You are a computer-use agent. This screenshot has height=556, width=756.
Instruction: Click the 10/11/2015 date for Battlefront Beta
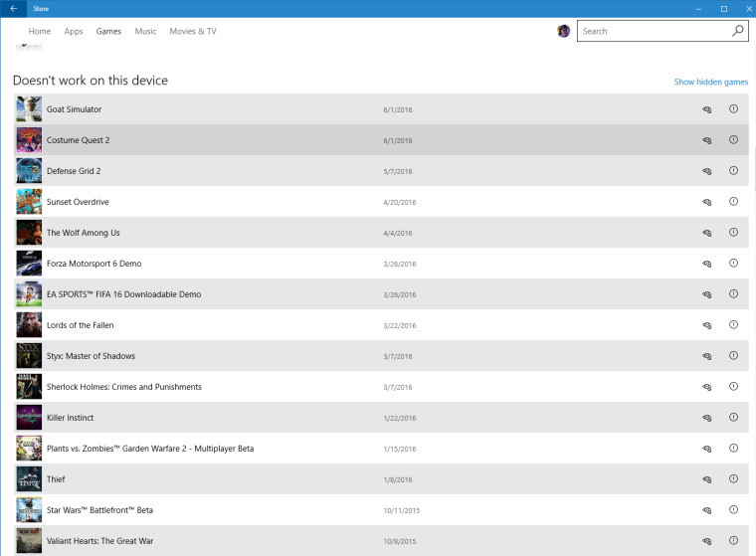402,510
